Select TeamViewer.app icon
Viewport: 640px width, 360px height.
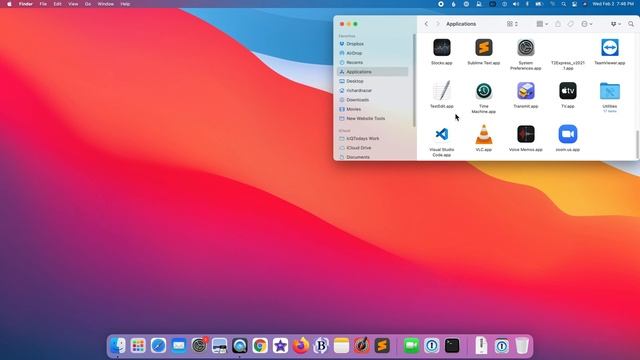point(610,48)
